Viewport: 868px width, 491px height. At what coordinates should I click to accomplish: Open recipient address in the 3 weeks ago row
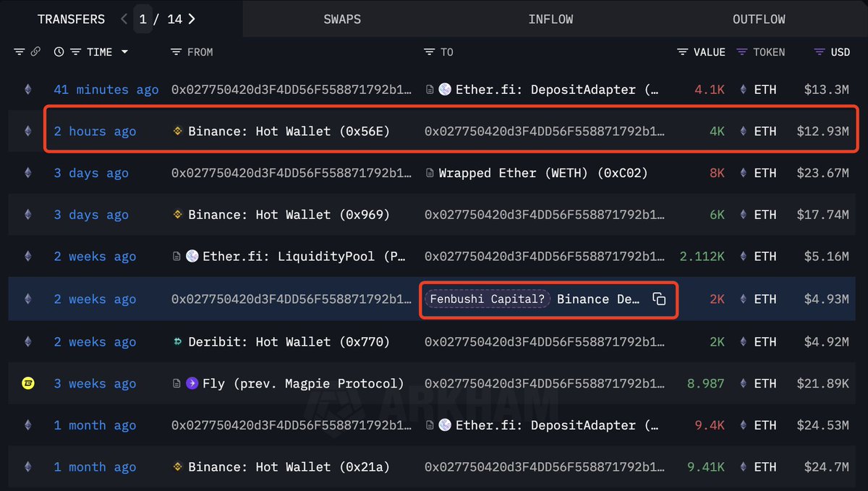tap(544, 383)
